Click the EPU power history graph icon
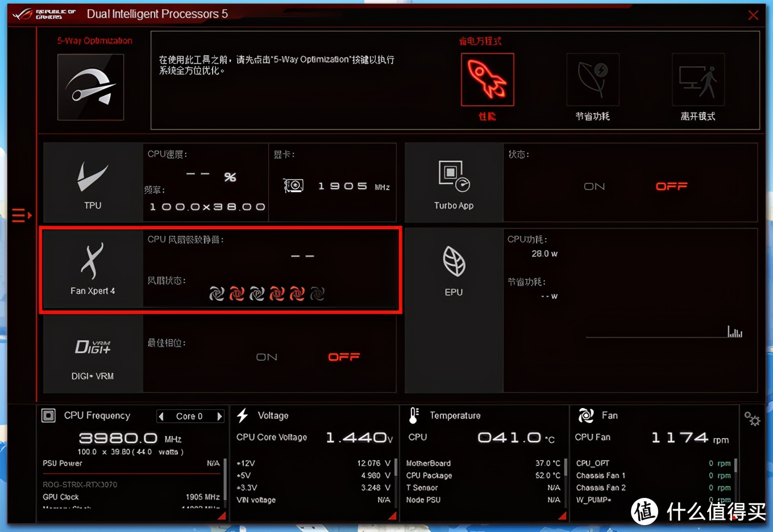 735,331
